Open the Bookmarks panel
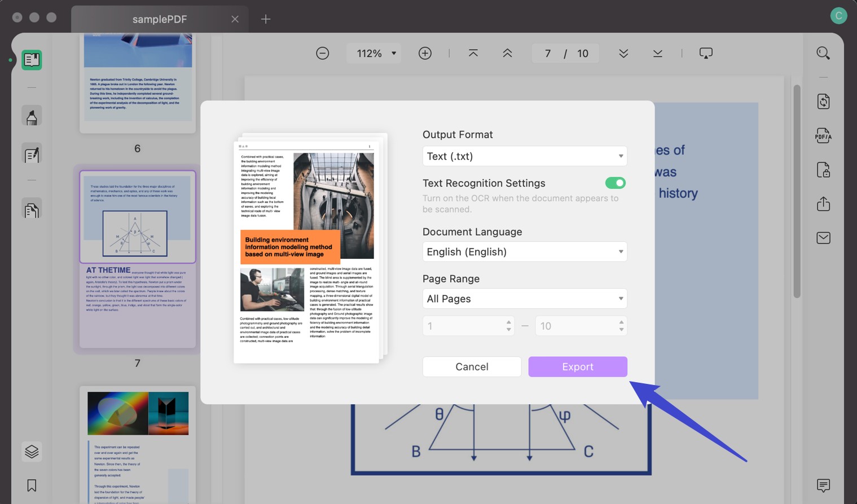This screenshot has width=857, height=504. (32, 485)
